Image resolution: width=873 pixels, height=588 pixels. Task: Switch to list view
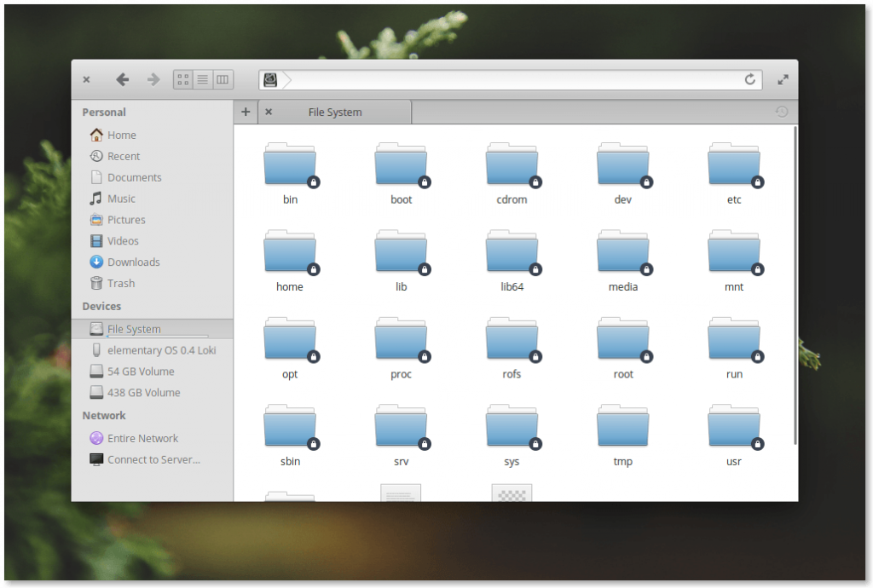[x=203, y=79]
